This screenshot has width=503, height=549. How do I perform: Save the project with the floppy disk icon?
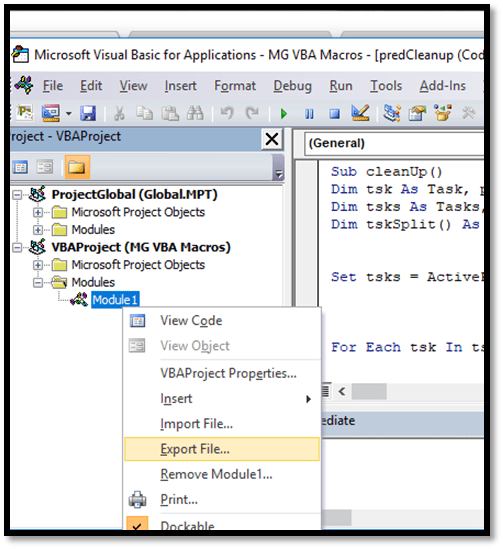[88, 113]
